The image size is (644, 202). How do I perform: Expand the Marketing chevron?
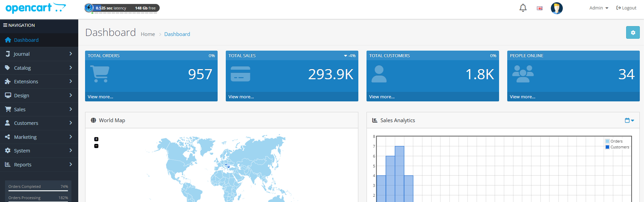click(x=71, y=137)
